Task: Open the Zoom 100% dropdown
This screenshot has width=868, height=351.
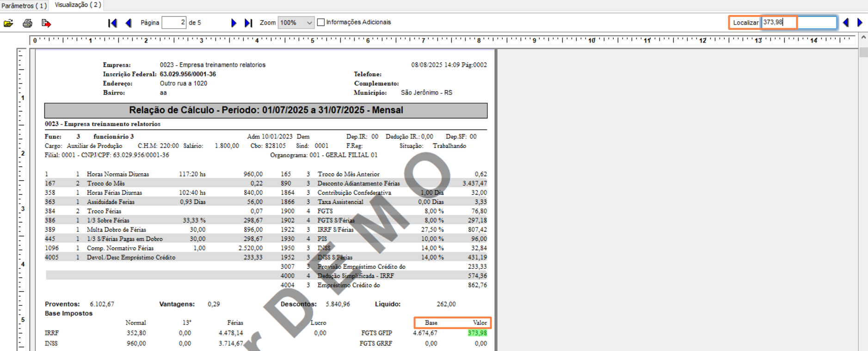Action: click(x=296, y=23)
